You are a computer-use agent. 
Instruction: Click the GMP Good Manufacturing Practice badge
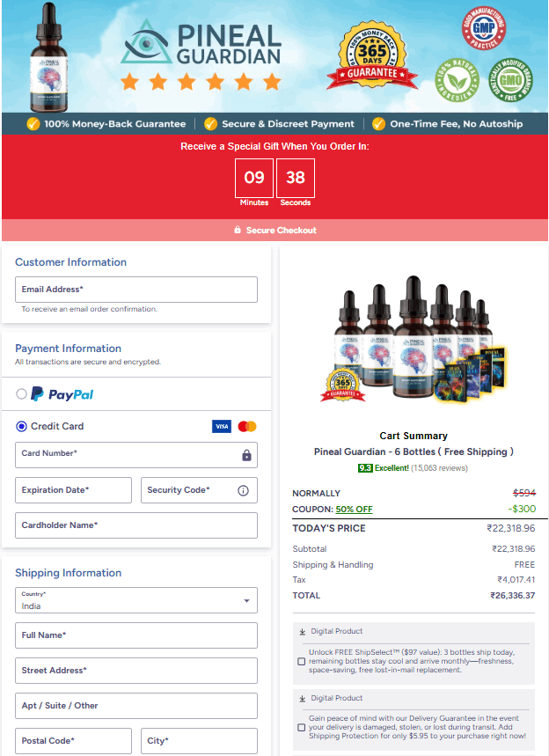pos(483,28)
